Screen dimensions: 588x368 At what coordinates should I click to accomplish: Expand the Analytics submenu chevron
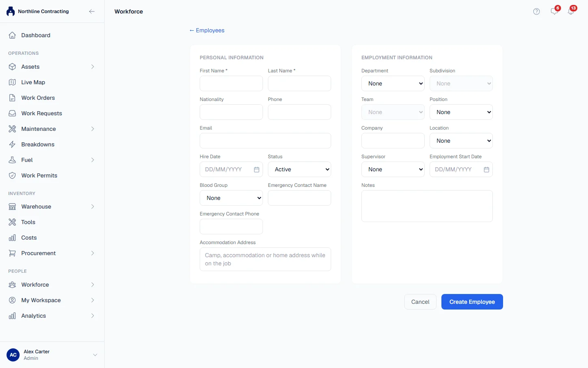(93, 316)
